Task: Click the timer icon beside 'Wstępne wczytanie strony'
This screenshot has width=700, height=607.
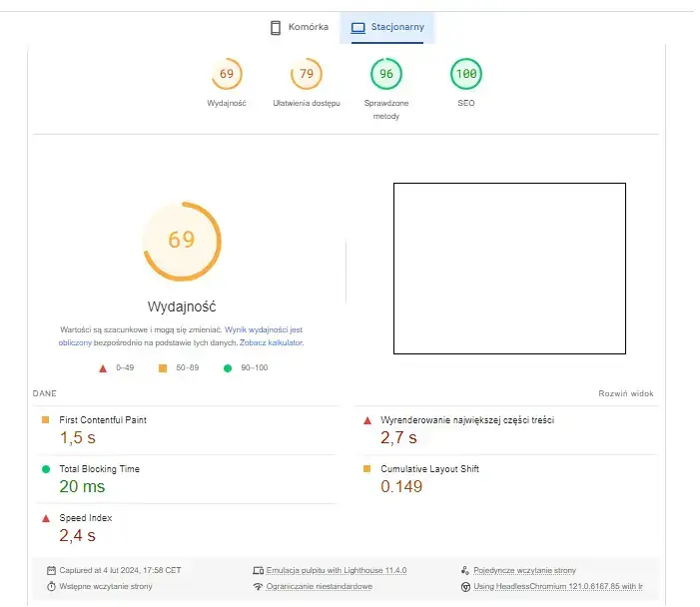Action: point(51,586)
